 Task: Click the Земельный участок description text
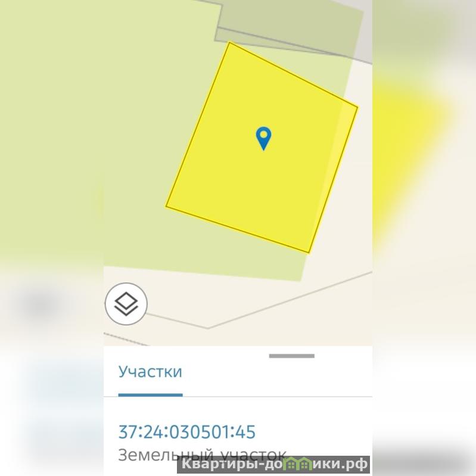202,455
